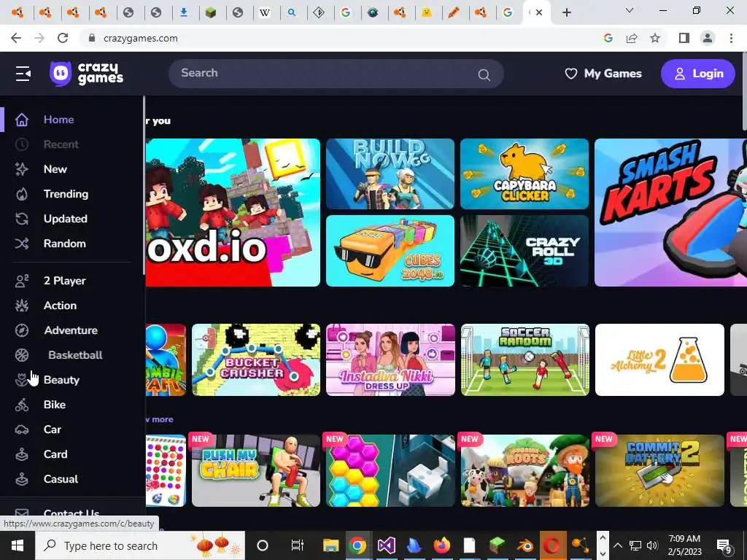Select New in the sidebar
The height and width of the screenshot is (560, 747).
[55, 169]
